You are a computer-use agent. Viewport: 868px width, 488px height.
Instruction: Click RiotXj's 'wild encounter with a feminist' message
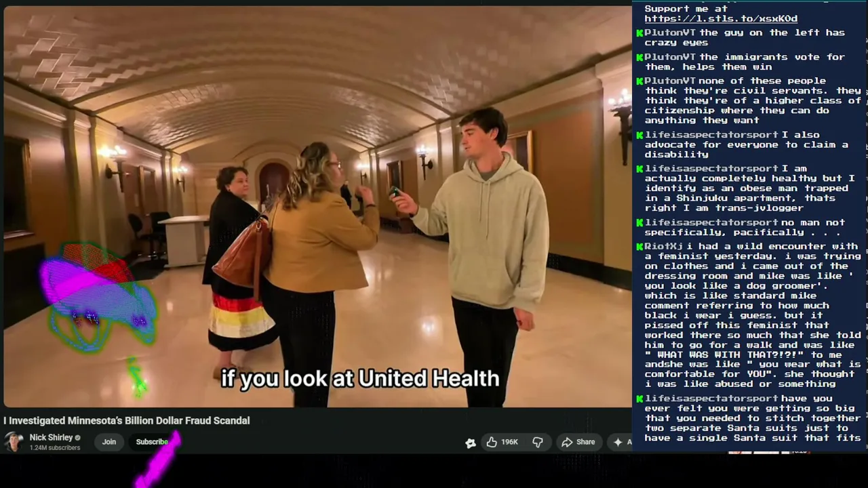[x=749, y=315]
